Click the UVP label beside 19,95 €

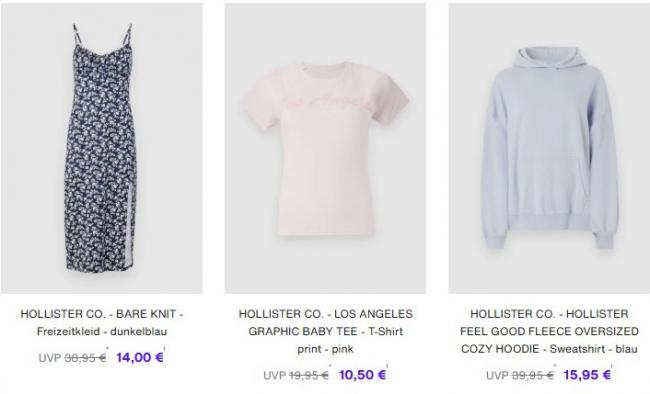pos(274,375)
